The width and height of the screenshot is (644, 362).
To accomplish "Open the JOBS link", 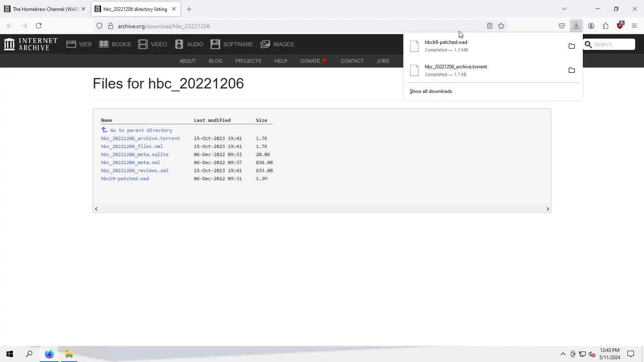I will tap(383, 61).
